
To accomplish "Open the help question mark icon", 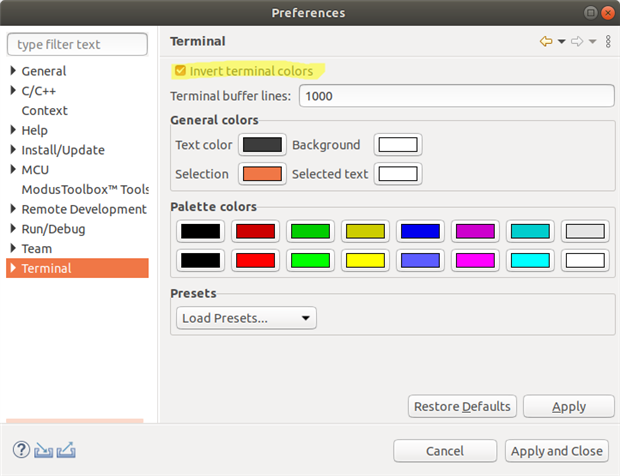I will [21, 450].
